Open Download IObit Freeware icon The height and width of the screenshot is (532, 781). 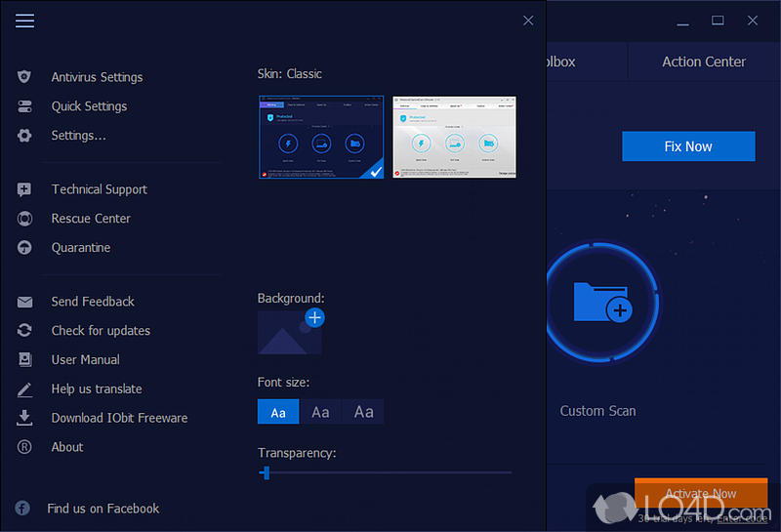[25, 418]
